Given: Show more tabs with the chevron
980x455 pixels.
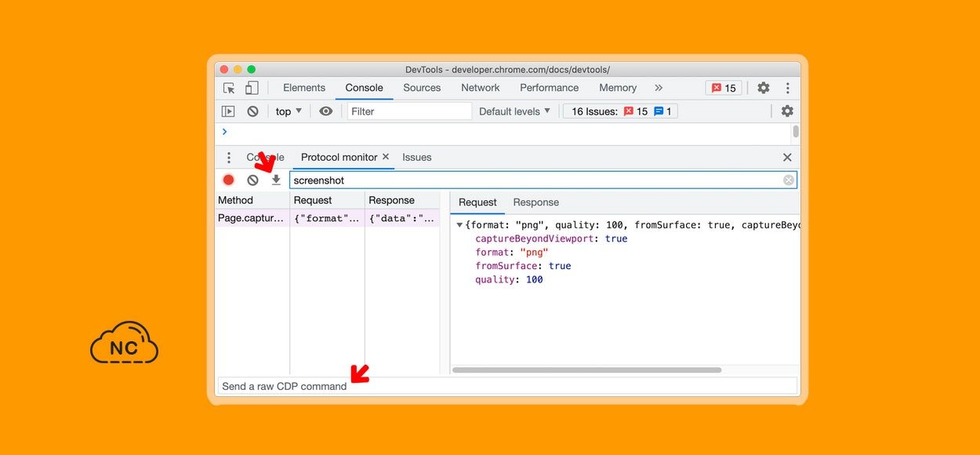Looking at the screenshot, I should 659,88.
